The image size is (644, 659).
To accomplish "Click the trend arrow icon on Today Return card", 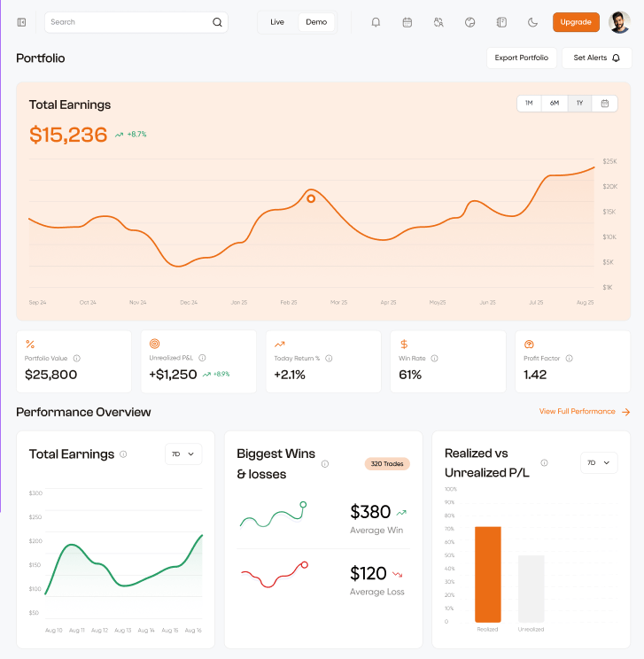I will [x=280, y=345].
